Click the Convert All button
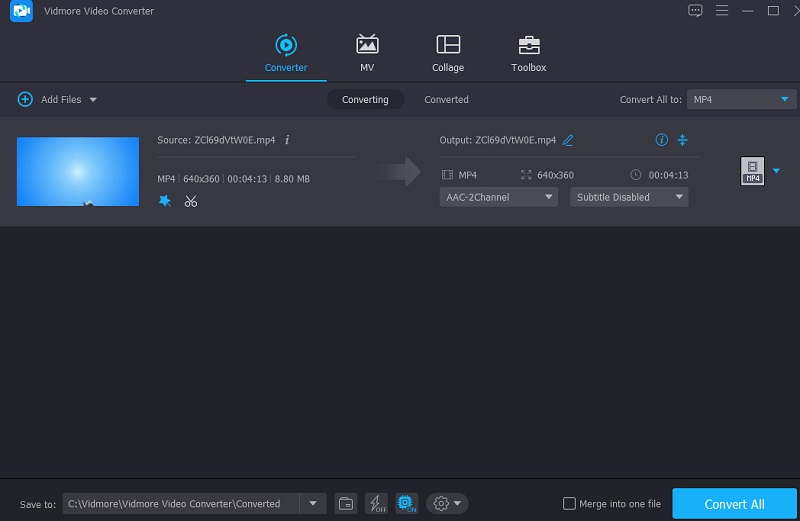The image size is (800, 521). pos(734,504)
